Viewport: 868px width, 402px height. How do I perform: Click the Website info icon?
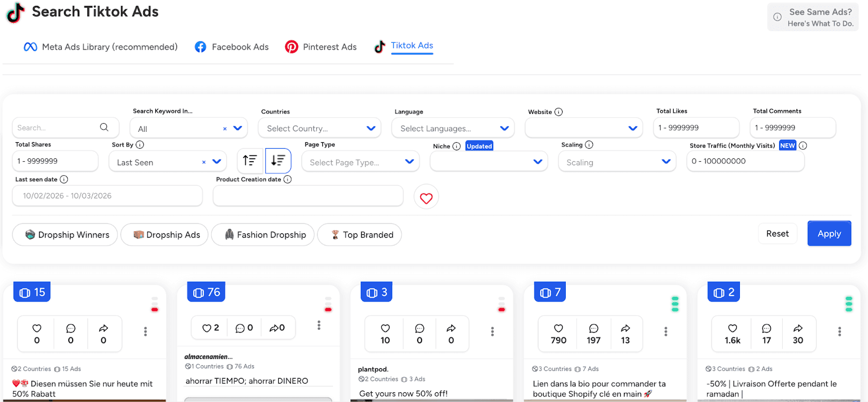click(559, 112)
